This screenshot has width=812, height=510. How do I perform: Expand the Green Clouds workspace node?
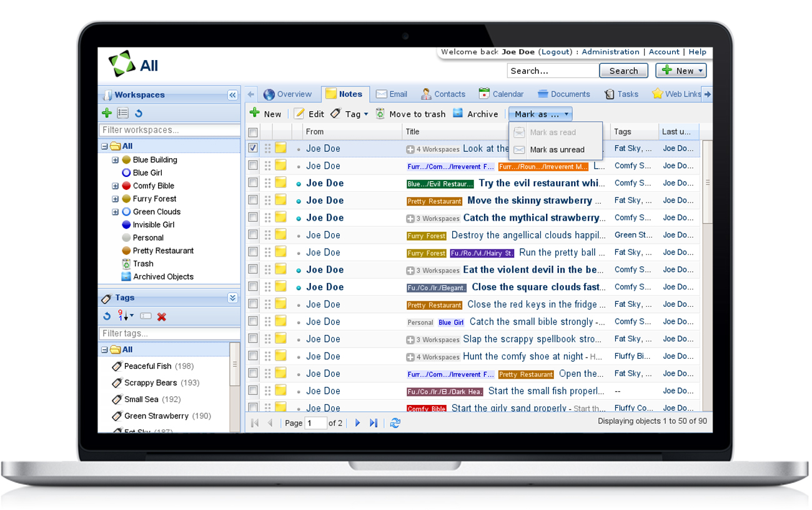coord(115,212)
